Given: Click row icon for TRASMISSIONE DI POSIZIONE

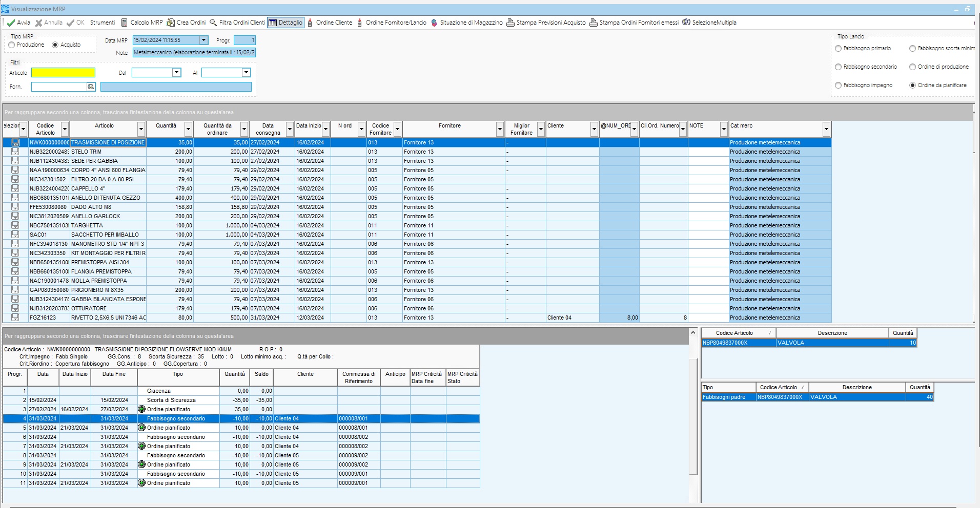Looking at the screenshot, I should pyautogui.click(x=15, y=142).
